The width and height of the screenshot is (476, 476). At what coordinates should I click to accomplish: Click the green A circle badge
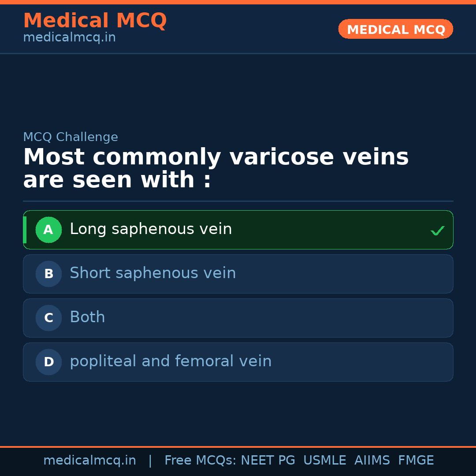click(48, 230)
